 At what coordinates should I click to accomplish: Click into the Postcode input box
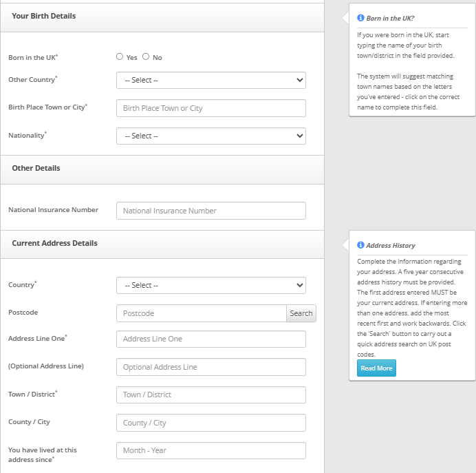[201, 313]
